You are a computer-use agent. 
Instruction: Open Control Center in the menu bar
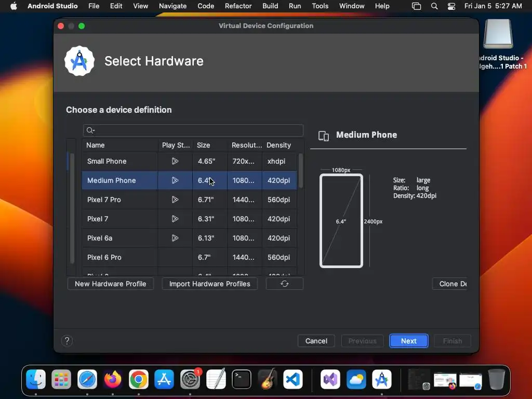[x=451, y=6]
